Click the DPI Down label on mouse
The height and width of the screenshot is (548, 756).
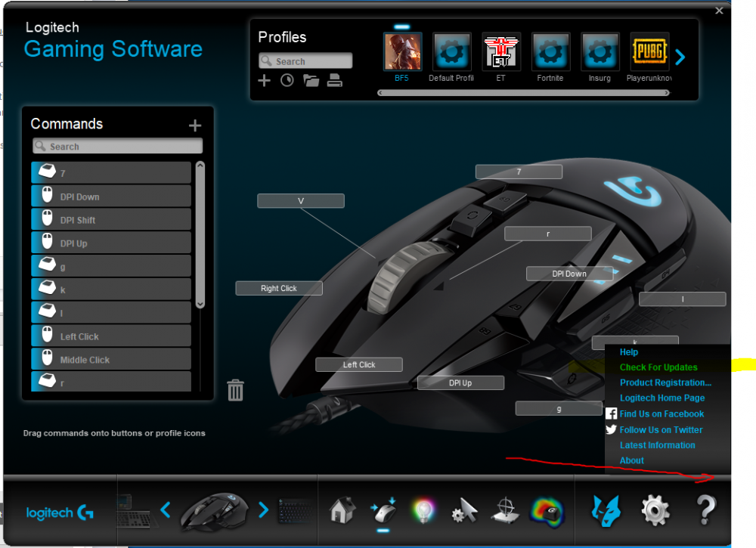(569, 274)
